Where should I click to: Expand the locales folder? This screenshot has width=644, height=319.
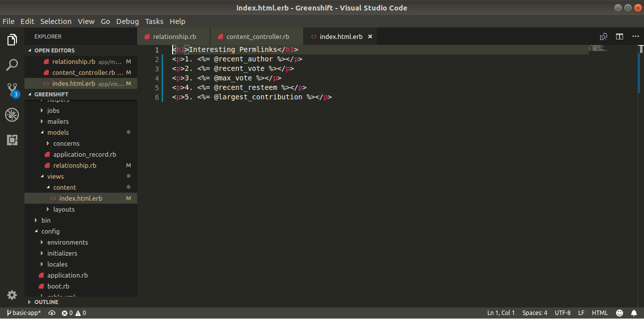(81, 264)
